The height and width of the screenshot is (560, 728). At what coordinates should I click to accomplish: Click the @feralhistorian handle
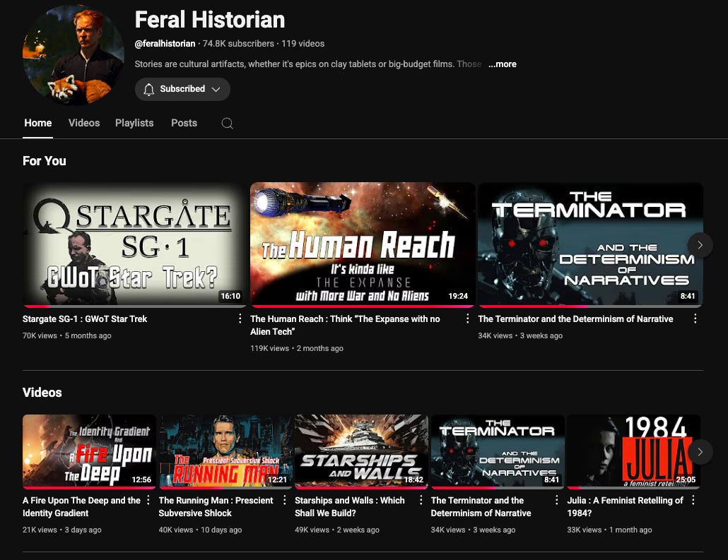pyautogui.click(x=165, y=44)
